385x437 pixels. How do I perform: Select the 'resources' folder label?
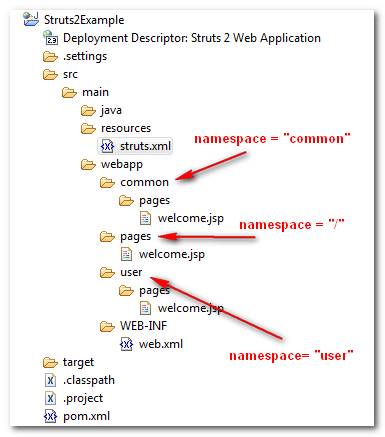(x=126, y=128)
